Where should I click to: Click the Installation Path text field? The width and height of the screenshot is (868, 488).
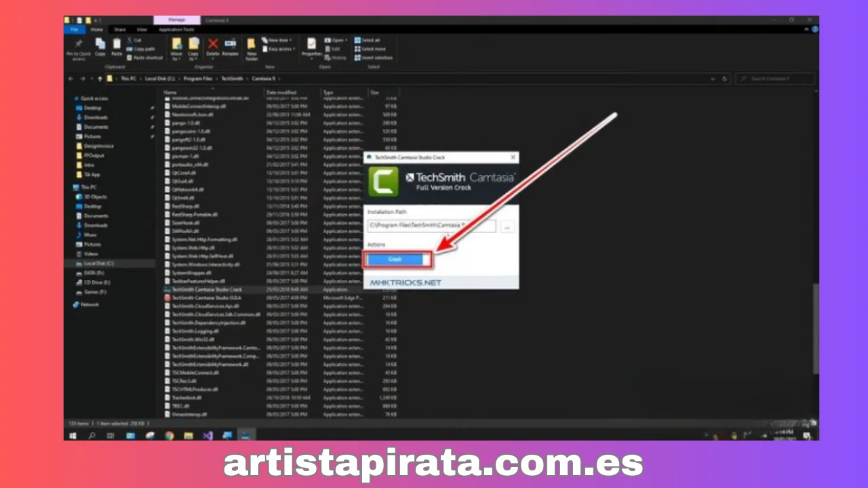click(x=431, y=226)
